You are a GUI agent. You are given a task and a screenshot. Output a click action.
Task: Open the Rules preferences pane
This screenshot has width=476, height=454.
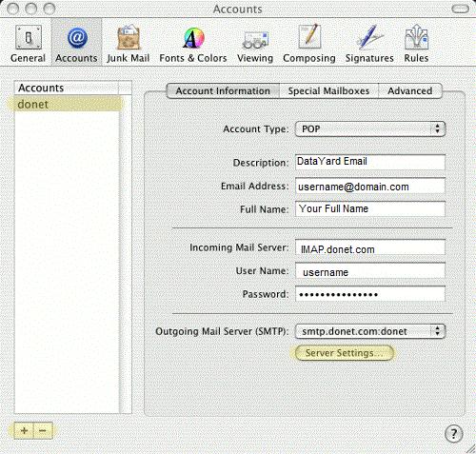tap(416, 44)
